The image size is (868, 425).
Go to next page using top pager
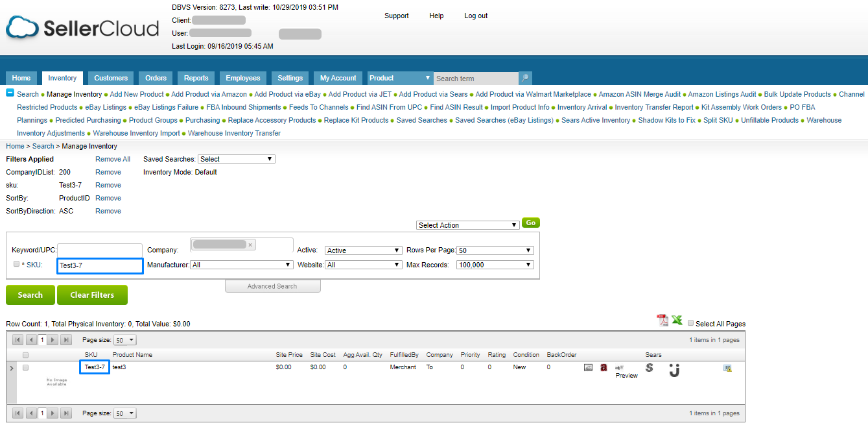click(x=53, y=340)
